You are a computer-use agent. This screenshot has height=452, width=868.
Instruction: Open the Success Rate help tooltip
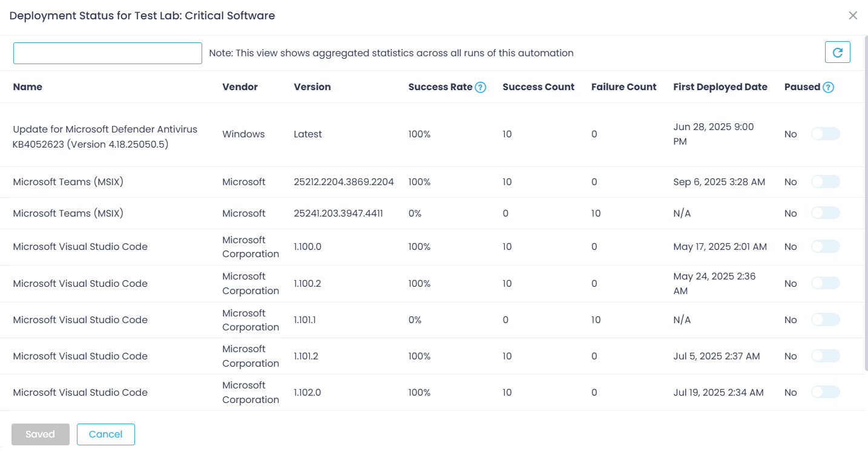click(x=480, y=87)
